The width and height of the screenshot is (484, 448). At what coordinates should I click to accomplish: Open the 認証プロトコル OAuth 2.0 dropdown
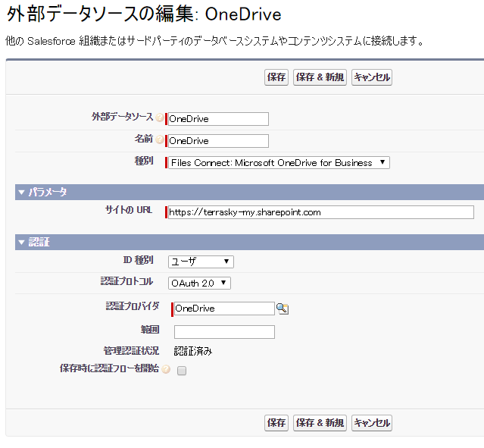[x=199, y=283]
